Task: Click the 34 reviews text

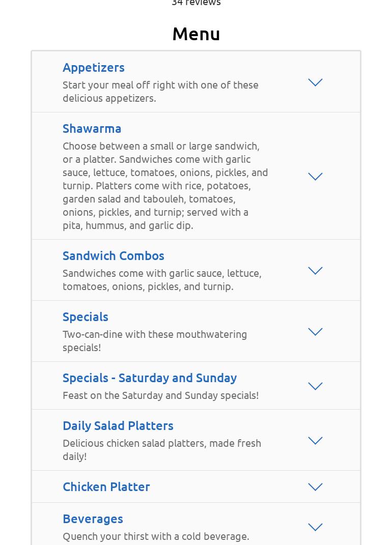Action: coord(196,3)
